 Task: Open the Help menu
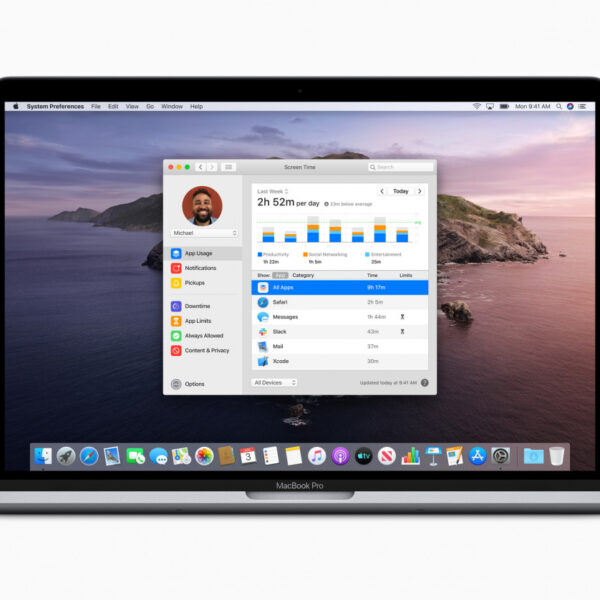(x=196, y=106)
